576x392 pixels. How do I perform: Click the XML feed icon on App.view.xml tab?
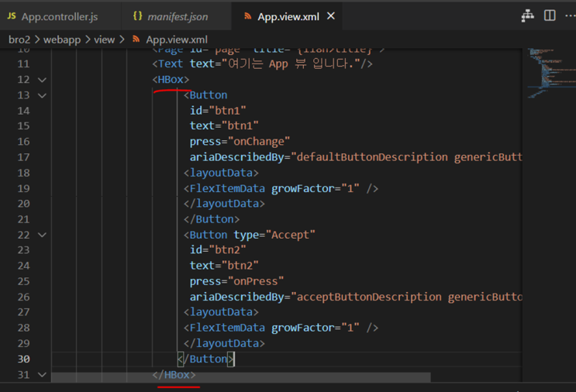[248, 16]
